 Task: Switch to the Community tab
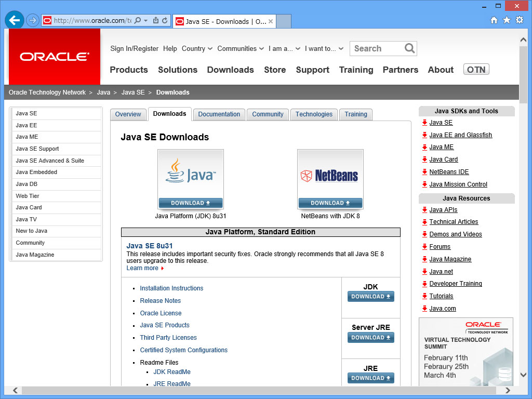268,114
